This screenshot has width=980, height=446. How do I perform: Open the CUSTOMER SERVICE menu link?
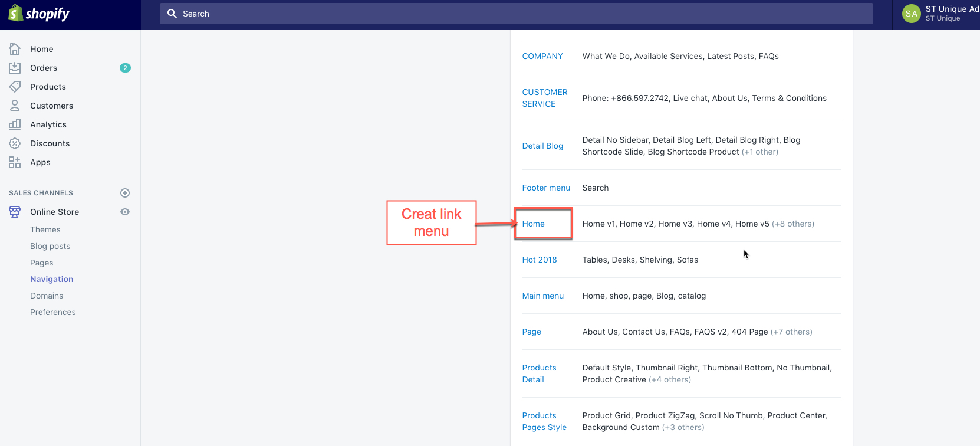click(x=545, y=98)
